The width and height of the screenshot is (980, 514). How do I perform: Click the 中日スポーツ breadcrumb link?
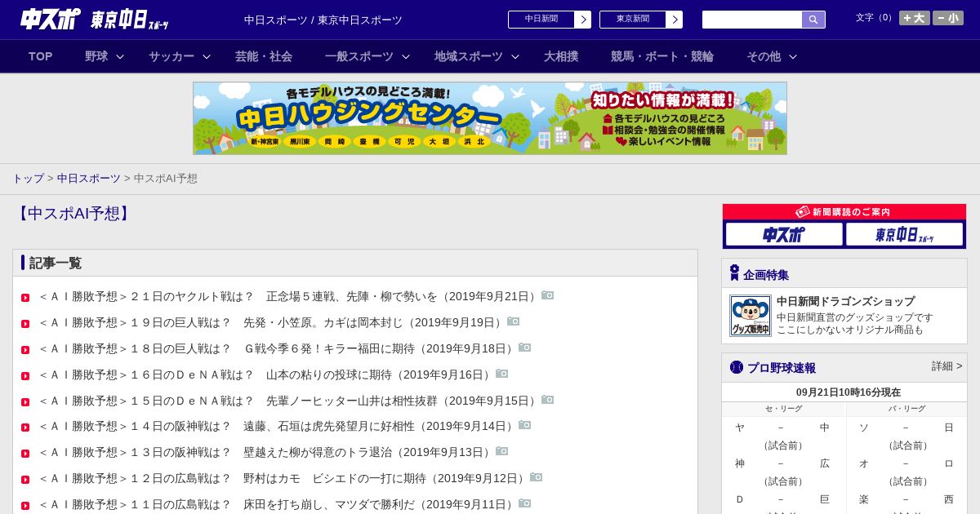click(x=89, y=178)
